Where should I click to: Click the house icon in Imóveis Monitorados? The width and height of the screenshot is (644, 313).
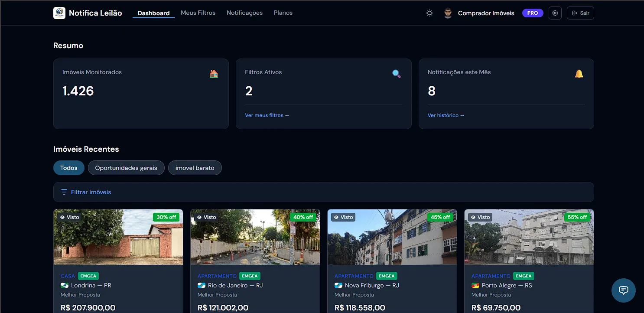(214, 74)
